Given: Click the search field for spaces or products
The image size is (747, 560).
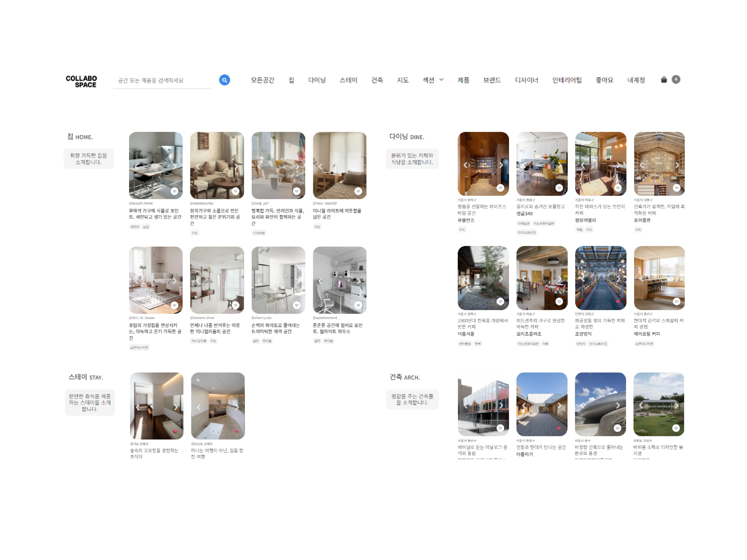Looking at the screenshot, I should tap(163, 80).
